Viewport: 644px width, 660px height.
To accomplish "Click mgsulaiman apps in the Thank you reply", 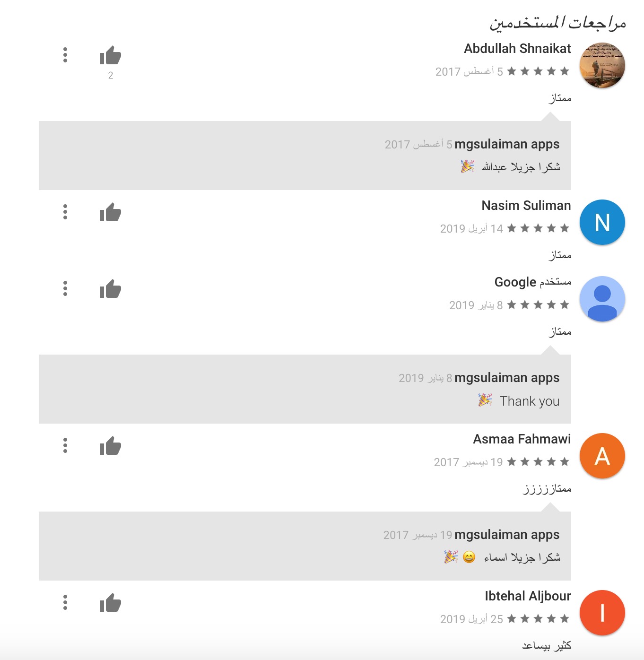I will pos(506,378).
